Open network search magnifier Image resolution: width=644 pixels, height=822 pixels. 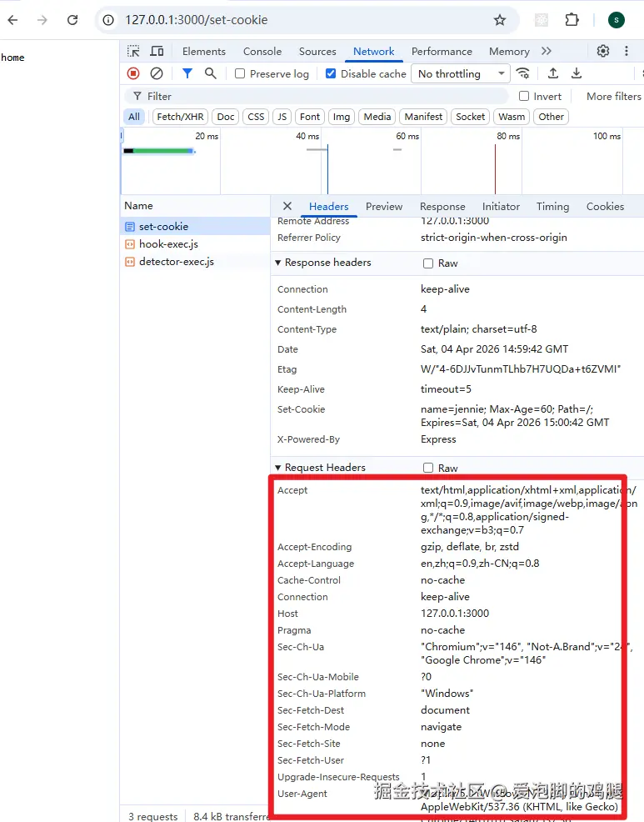point(210,73)
